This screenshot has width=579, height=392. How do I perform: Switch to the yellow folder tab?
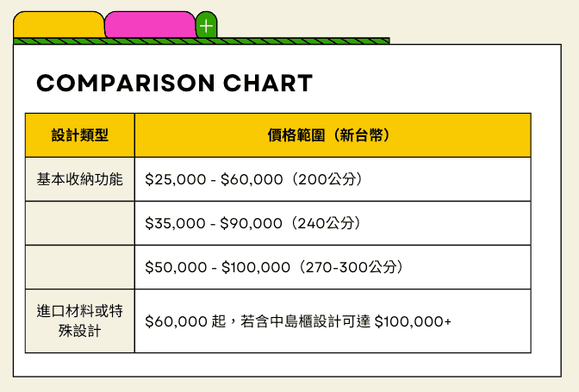click(x=59, y=26)
